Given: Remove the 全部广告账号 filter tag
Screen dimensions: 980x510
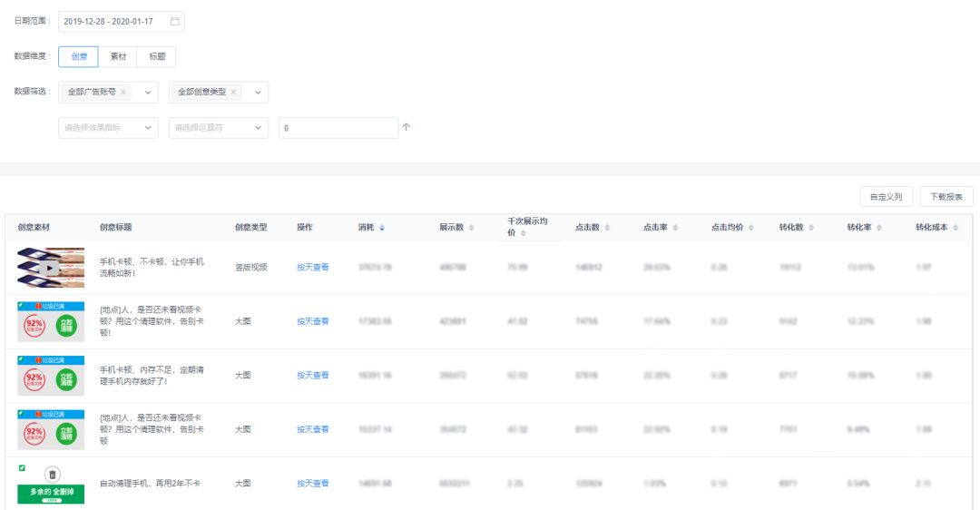Looking at the screenshot, I should point(123,92).
